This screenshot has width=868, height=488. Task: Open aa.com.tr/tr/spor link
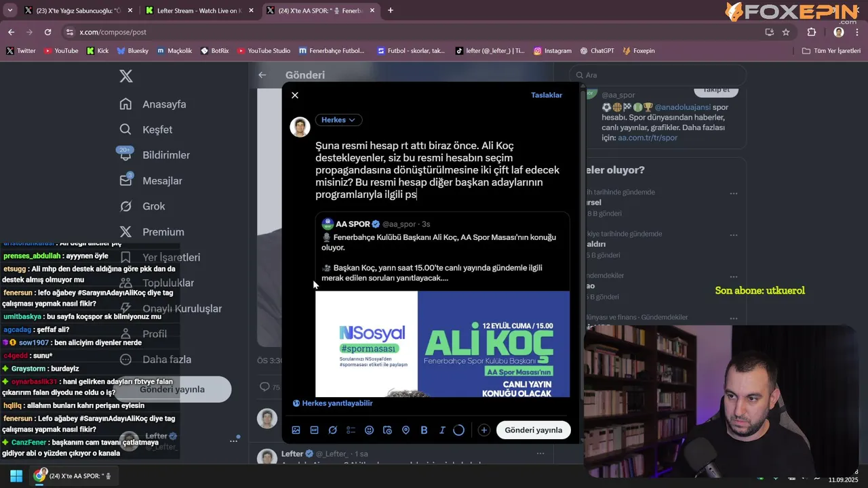[x=648, y=138]
